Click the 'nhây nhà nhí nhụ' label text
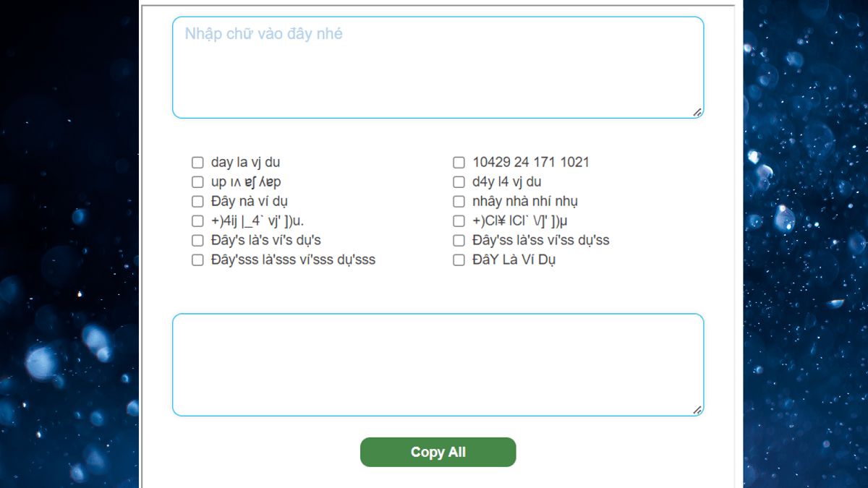 tap(525, 202)
